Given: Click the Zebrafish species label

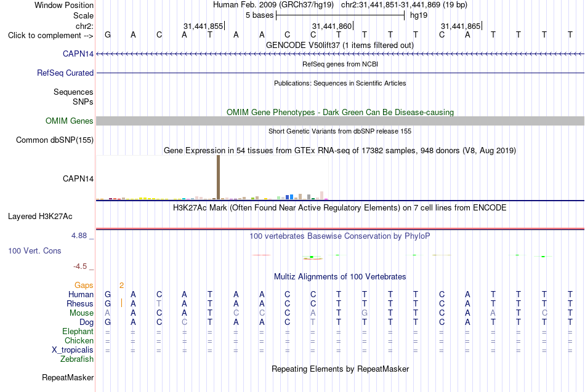Looking at the screenshot, I should 77,359.
